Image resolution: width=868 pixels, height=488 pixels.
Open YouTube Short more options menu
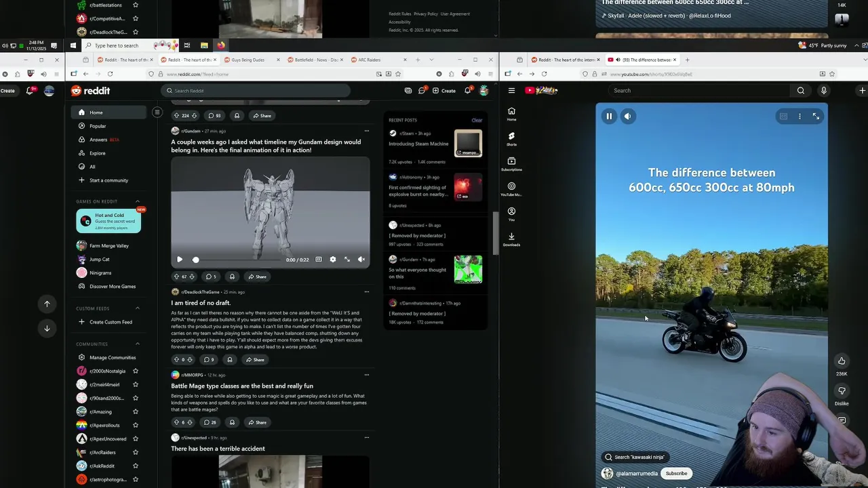pyautogui.click(x=800, y=117)
